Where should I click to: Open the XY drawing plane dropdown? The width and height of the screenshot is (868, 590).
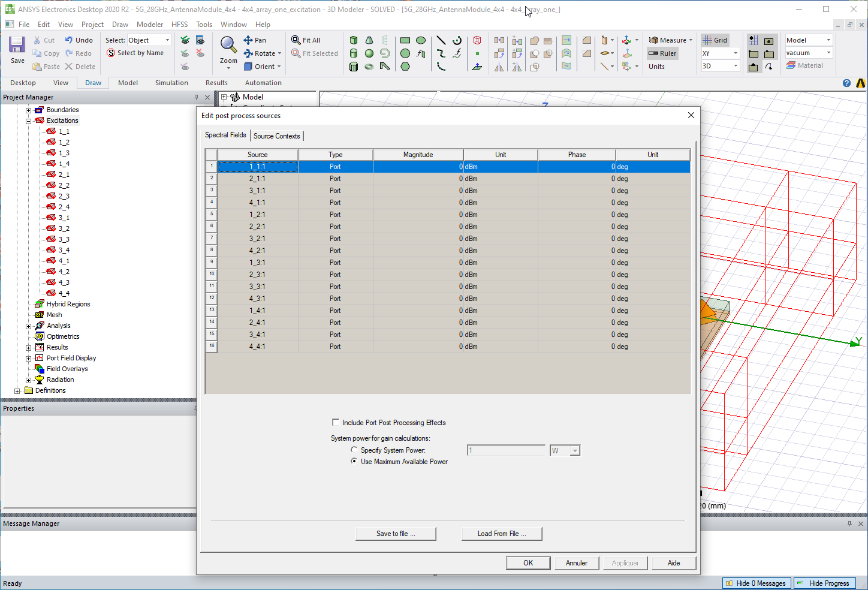pos(721,53)
